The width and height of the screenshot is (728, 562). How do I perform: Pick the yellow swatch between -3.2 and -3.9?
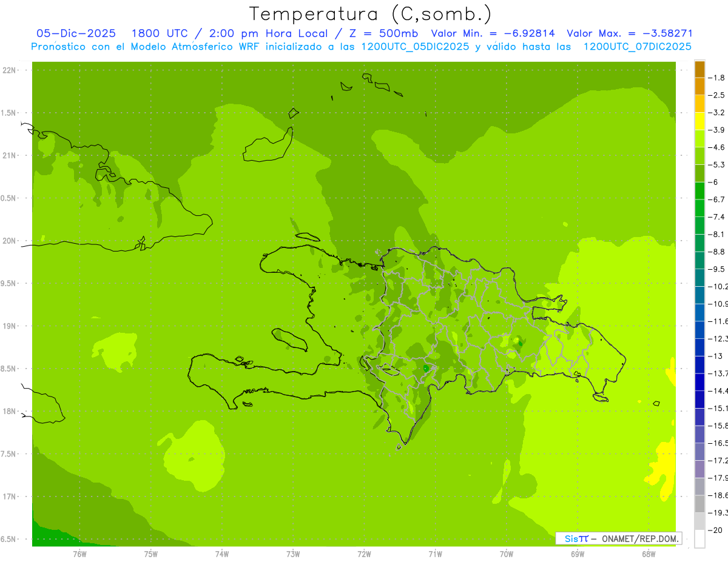699,121
